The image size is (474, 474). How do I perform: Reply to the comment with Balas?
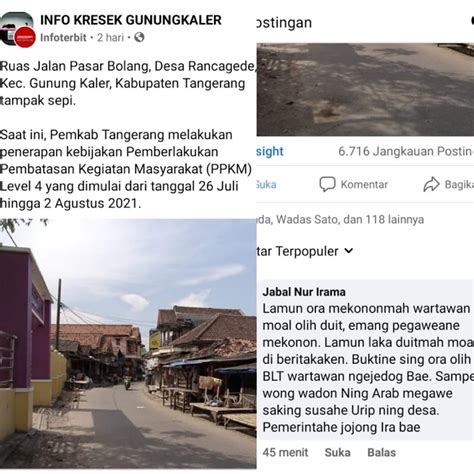tap(381, 452)
